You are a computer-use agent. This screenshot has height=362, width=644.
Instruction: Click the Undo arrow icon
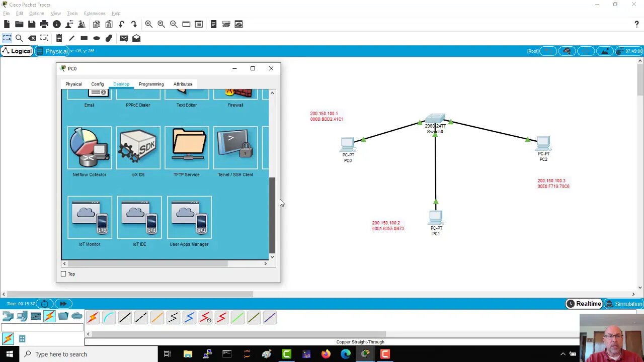pyautogui.click(x=122, y=24)
